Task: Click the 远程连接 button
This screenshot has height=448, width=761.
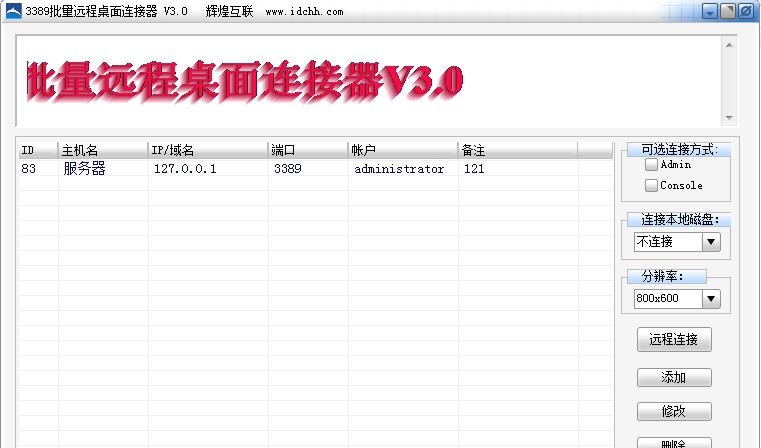Action: point(674,339)
